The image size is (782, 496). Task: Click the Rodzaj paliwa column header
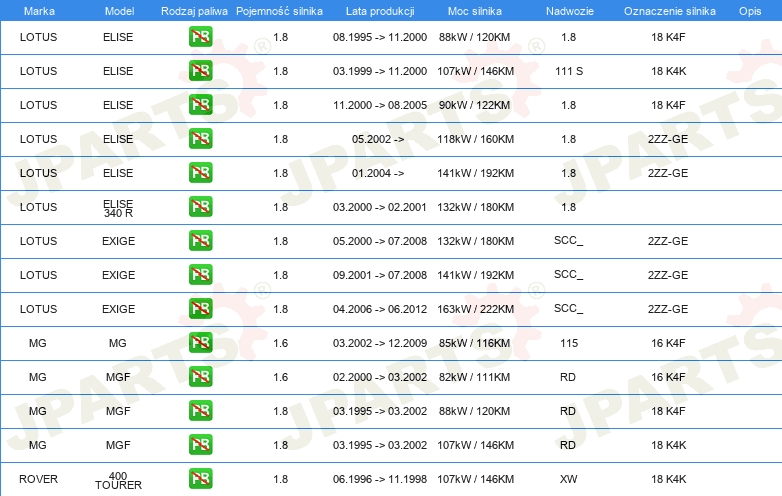point(194,11)
